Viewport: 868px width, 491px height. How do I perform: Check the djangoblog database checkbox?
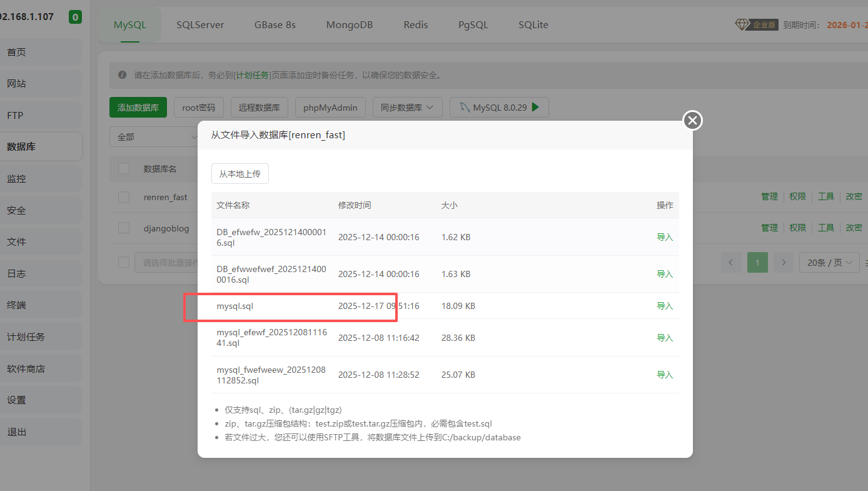(x=123, y=228)
